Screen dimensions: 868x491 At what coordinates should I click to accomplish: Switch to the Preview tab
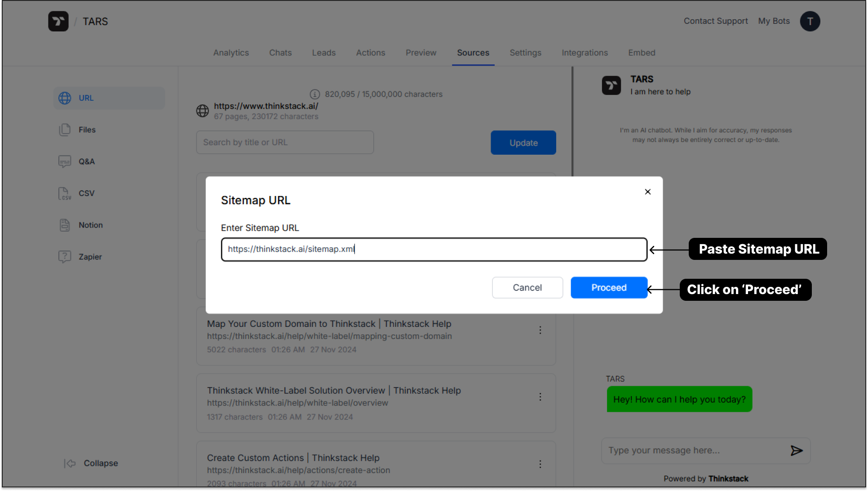point(421,53)
